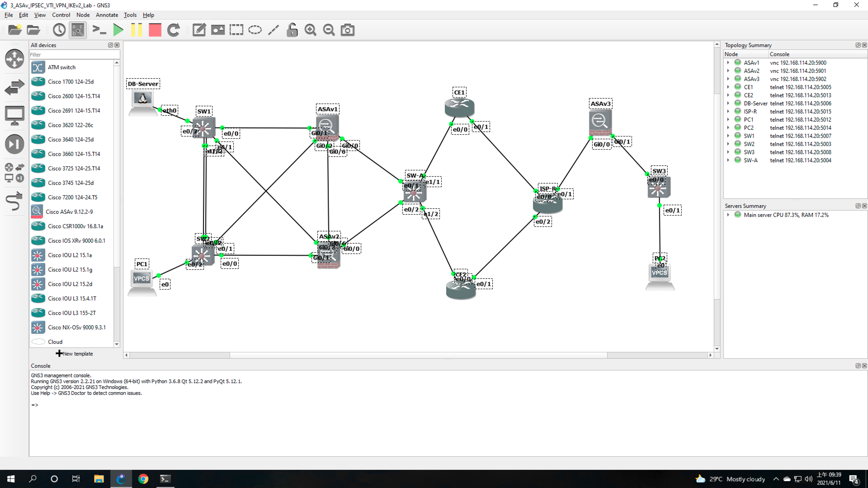Screen dimensions: 868x488
Task: Expand ISP-R node in Topology Summary
Action: [x=728, y=112]
